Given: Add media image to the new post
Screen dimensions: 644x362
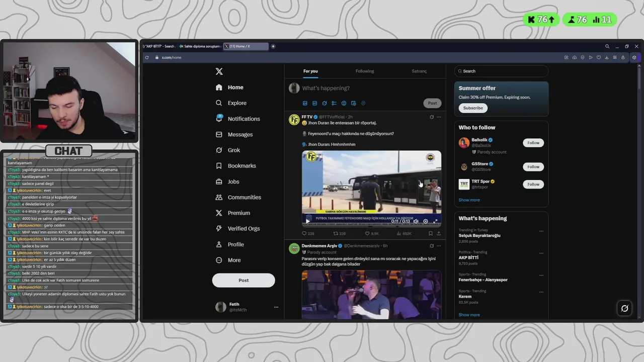Looking at the screenshot, I should click(305, 103).
